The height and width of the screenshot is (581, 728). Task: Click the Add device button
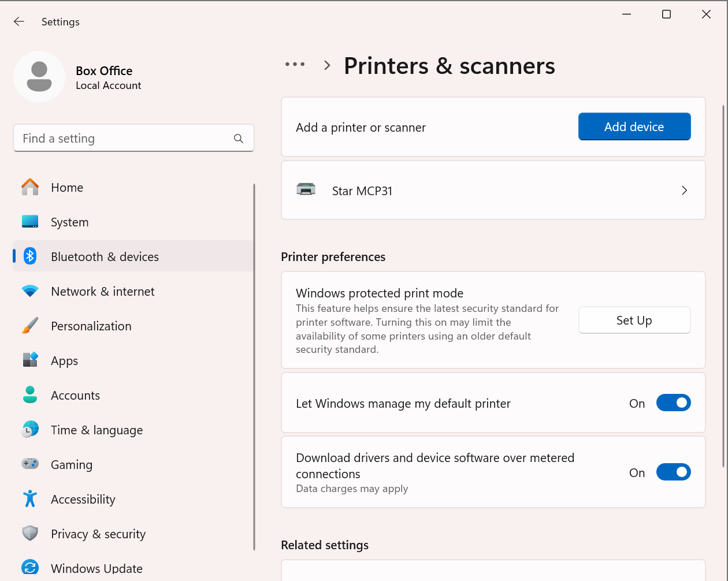(x=634, y=126)
